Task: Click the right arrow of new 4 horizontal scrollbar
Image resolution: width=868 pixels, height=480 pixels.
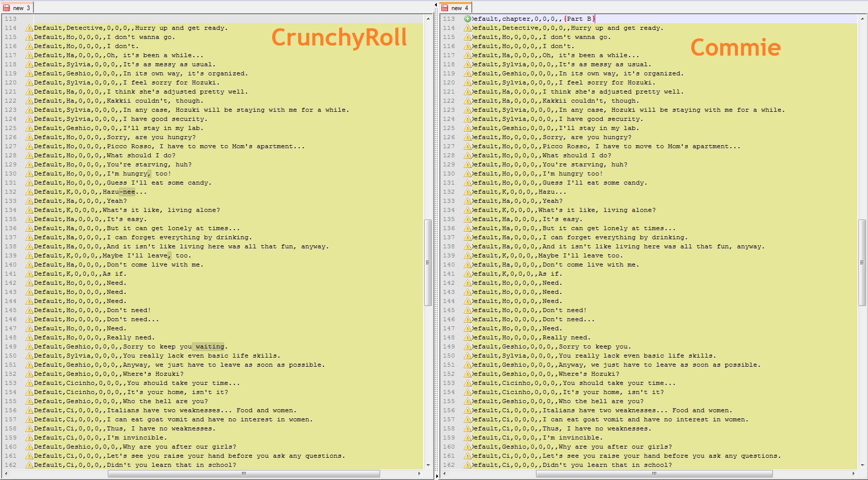Action: 854,474
